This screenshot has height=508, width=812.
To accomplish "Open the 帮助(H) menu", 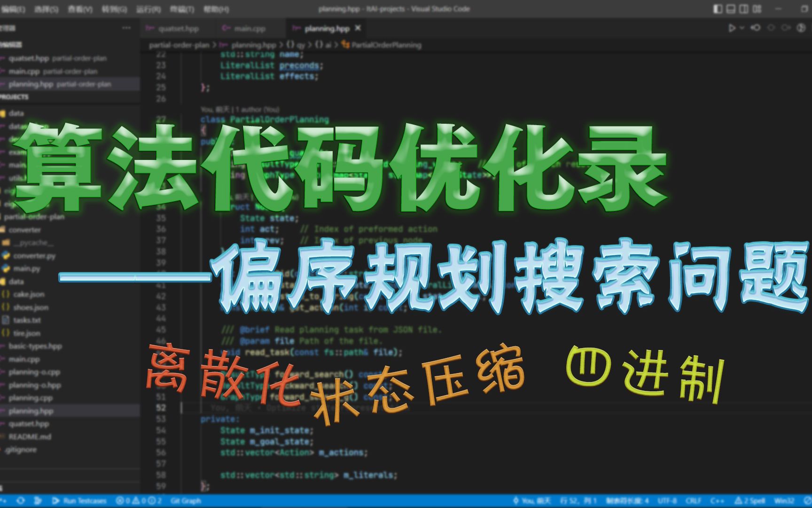I will point(216,9).
